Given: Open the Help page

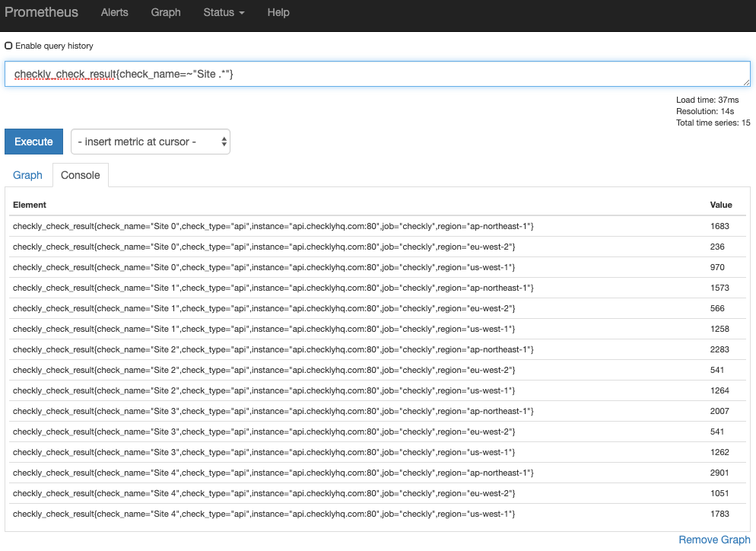Looking at the screenshot, I should pos(278,12).
